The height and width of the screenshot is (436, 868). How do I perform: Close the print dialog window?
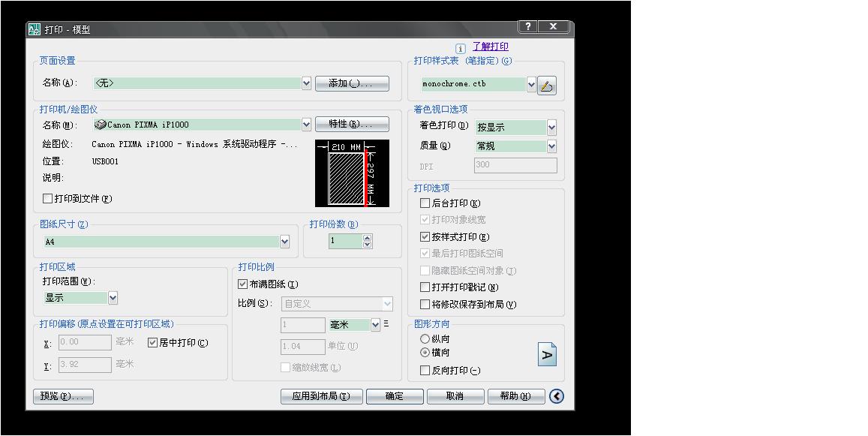554,26
